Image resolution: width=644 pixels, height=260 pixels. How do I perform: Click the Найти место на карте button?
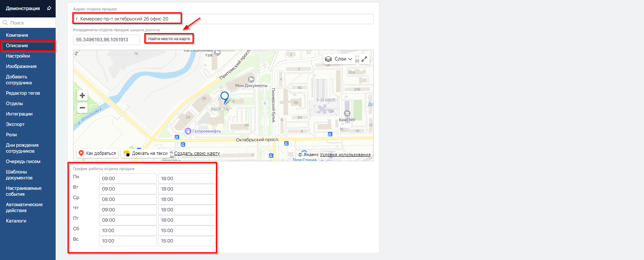point(169,39)
